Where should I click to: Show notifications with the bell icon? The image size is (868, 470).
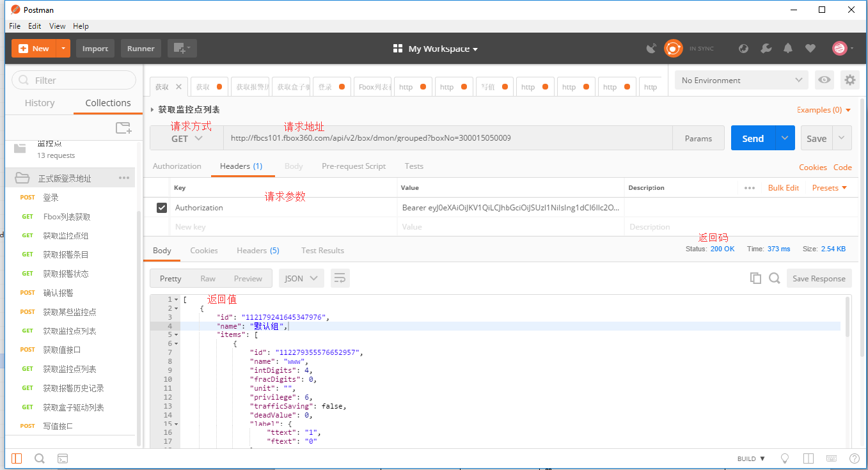pyautogui.click(x=788, y=49)
